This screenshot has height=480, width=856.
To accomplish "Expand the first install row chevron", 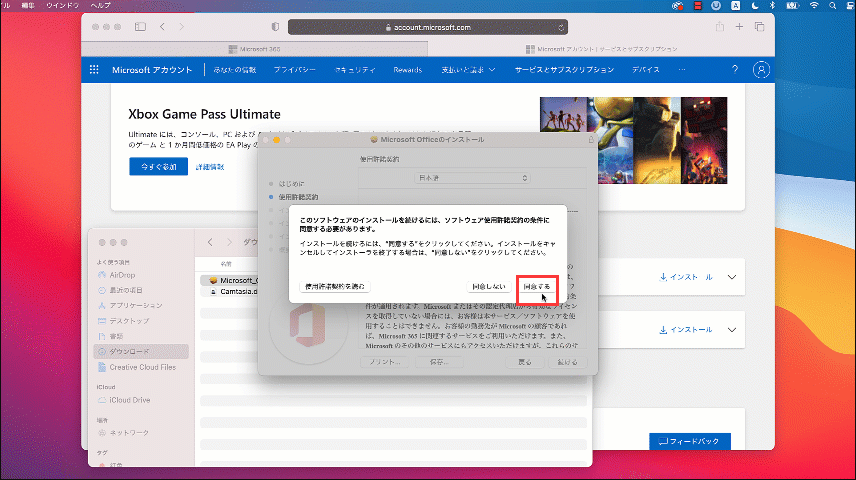I will click(x=731, y=277).
